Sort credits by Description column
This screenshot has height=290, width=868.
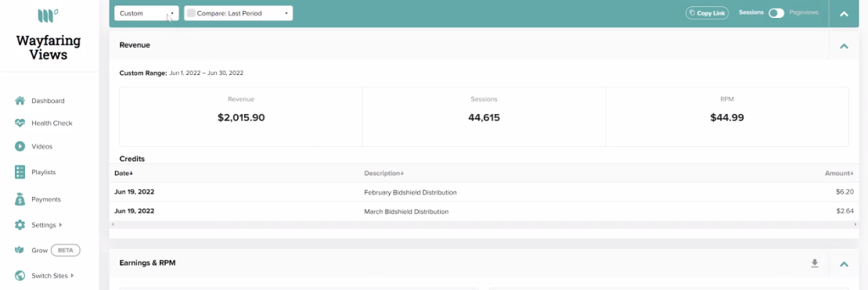point(384,173)
